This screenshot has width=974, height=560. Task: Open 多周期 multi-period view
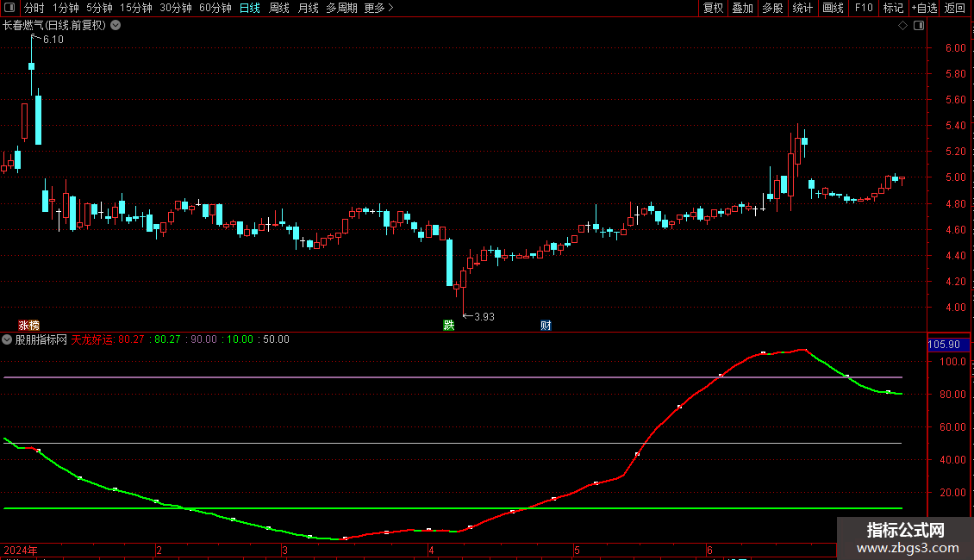coord(341,8)
